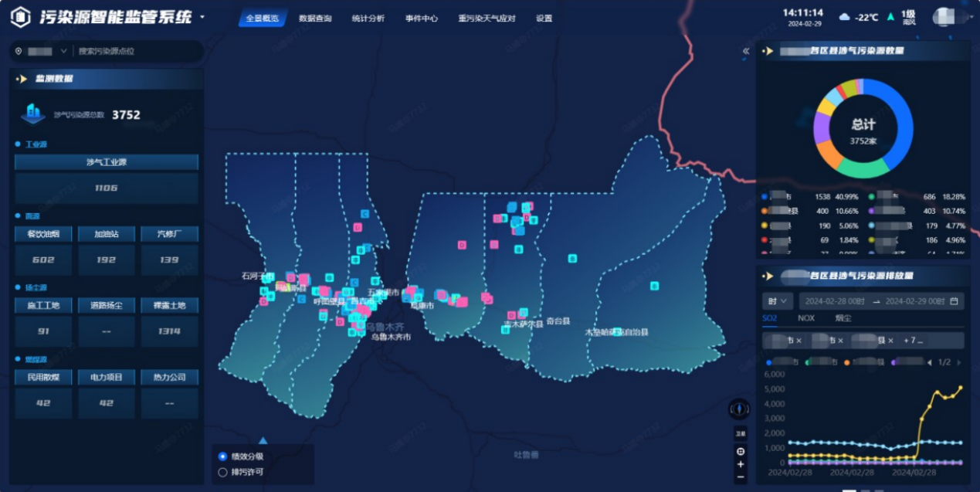Viewport: 980px width, 492px height.
Task: Click the map compass icon
Action: pos(739,409)
